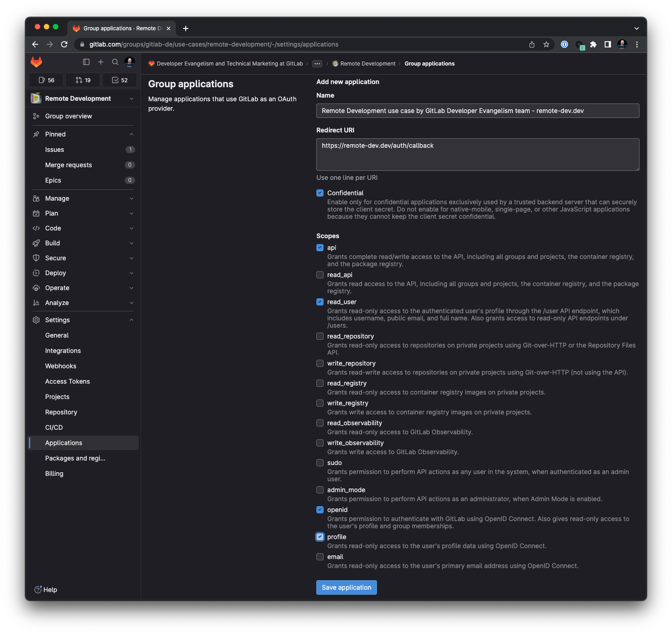
Task: Open assigned issues counter showing 56
Action: (x=46, y=80)
